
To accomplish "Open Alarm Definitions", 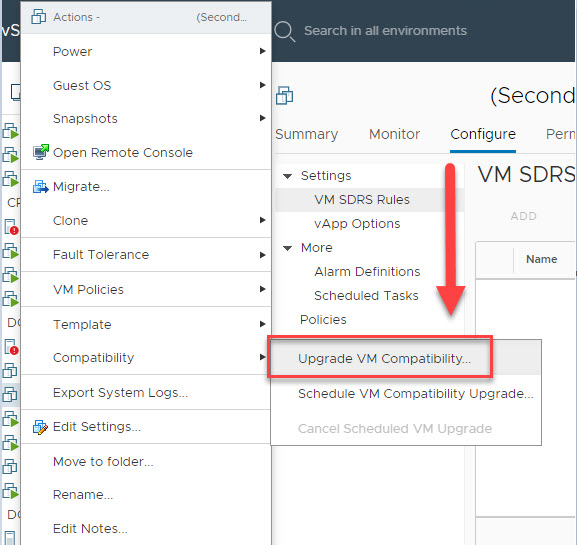I will [367, 272].
